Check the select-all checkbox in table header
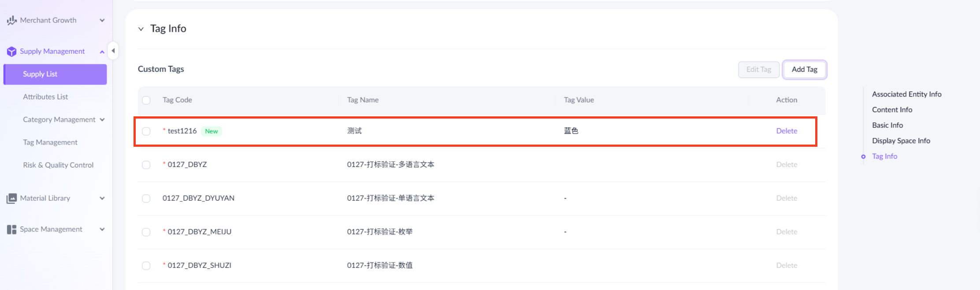 146,100
